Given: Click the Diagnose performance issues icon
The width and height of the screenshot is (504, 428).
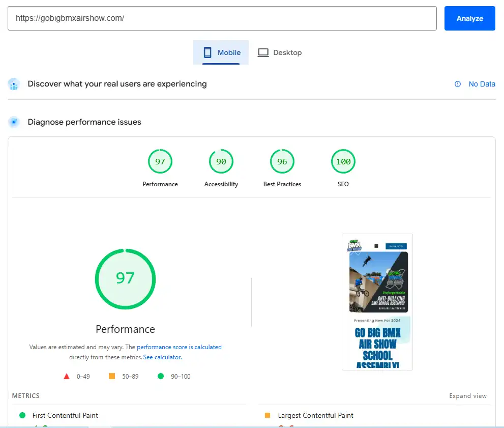Looking at the screenshot, I should tap(14, 122).
